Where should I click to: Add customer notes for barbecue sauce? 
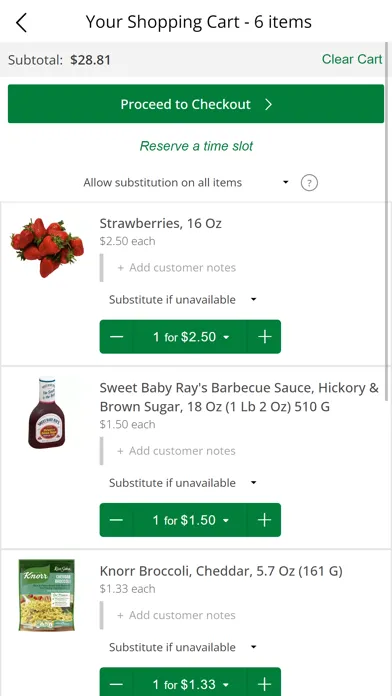coord(176,451)
